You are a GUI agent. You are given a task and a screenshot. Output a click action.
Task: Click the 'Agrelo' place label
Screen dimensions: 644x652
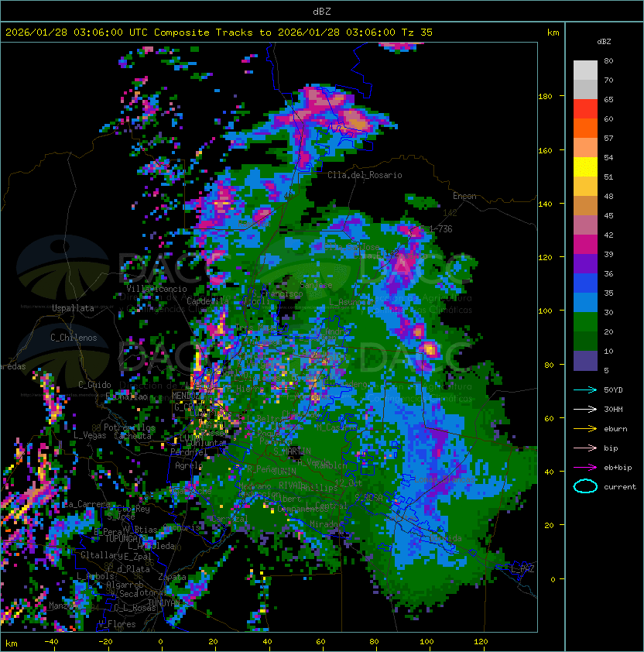pyautogui.click(x=188, y=465)
